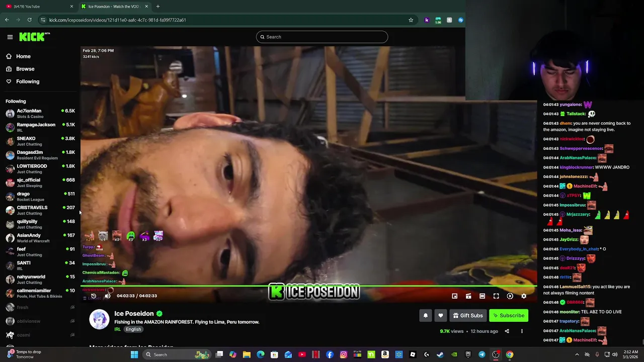The width and height of the screenshot is (644, 362).
Task: Click the video progress bar
Action: coord(308,286)
